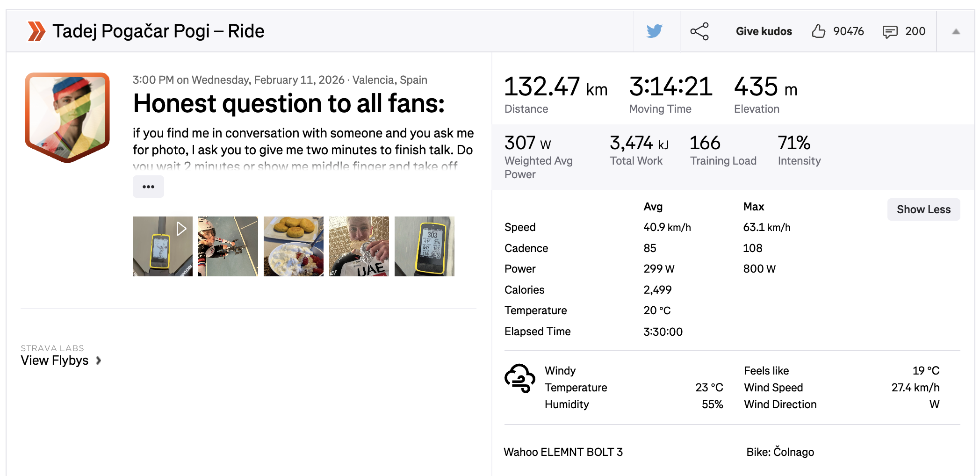Open the cyclist on bike photo
Viewport: 980px width, 476px height.
228,246
